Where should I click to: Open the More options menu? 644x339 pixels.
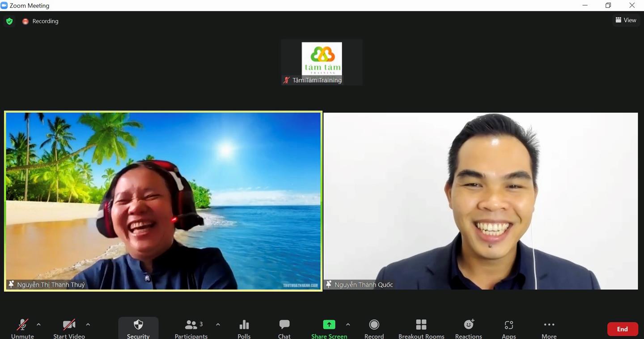549,328
